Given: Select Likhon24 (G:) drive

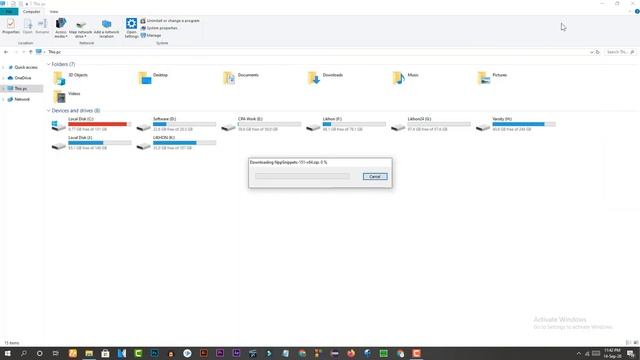Looking at the screenshot, I should 431,124.
